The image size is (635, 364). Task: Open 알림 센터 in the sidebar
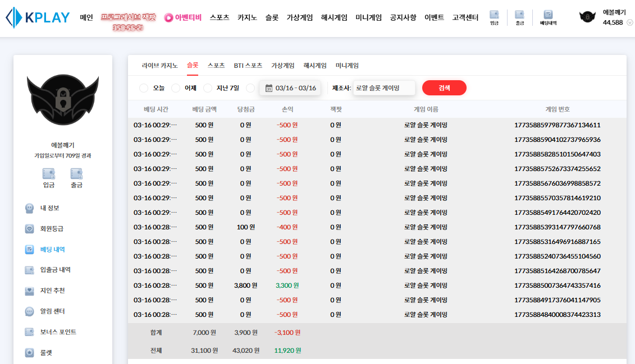[53, 311]
